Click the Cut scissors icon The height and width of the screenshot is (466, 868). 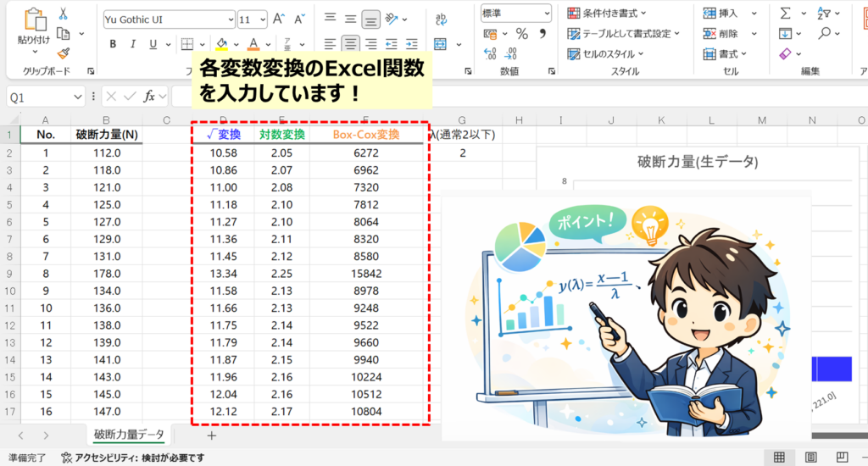(64, 14)
